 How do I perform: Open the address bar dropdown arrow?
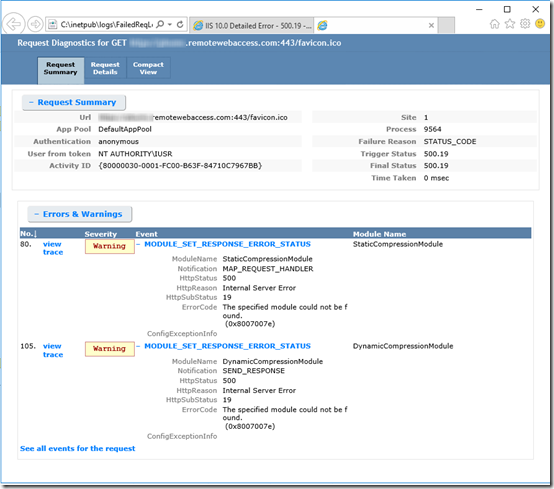170,24
